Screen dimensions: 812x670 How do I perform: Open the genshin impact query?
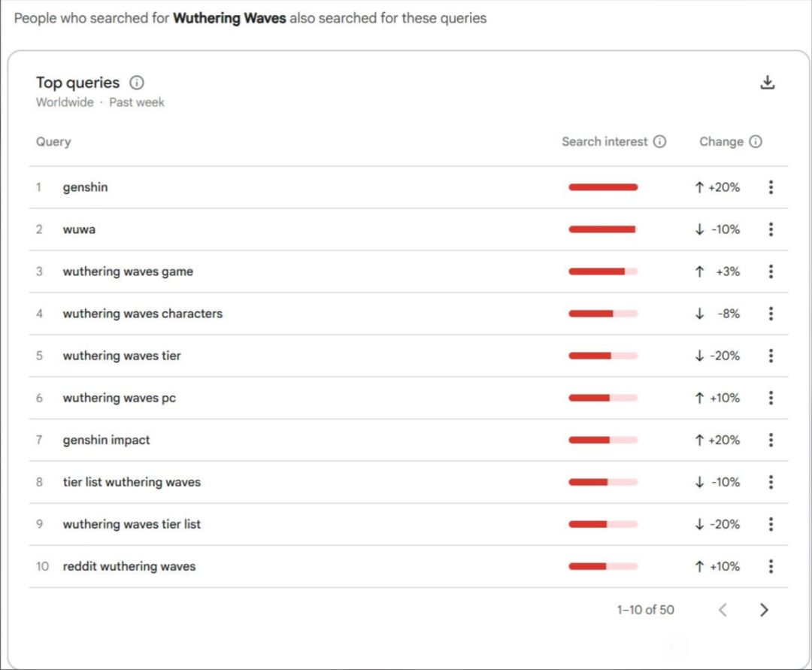pos(106,440)
